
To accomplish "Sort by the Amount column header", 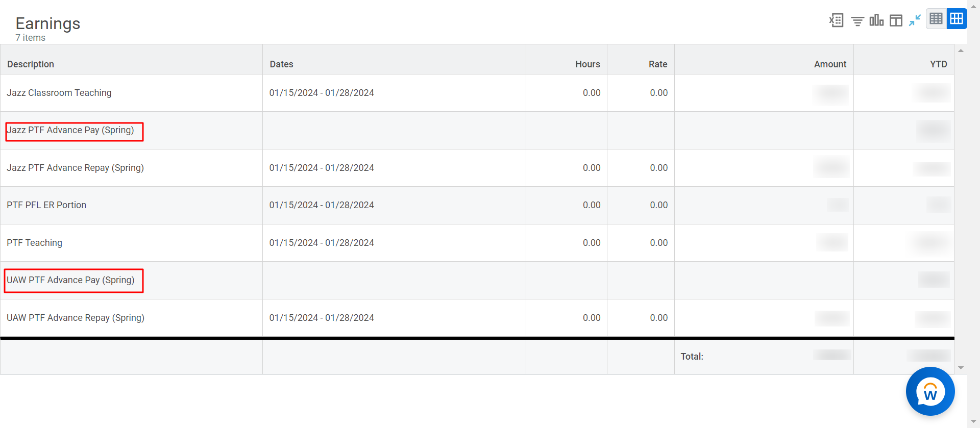I will coord(830,64).
